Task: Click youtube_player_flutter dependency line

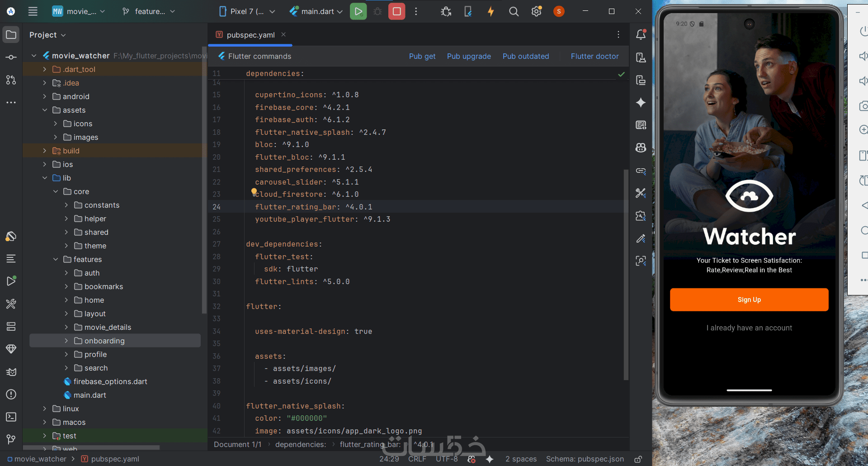Action: click(323, 219)
